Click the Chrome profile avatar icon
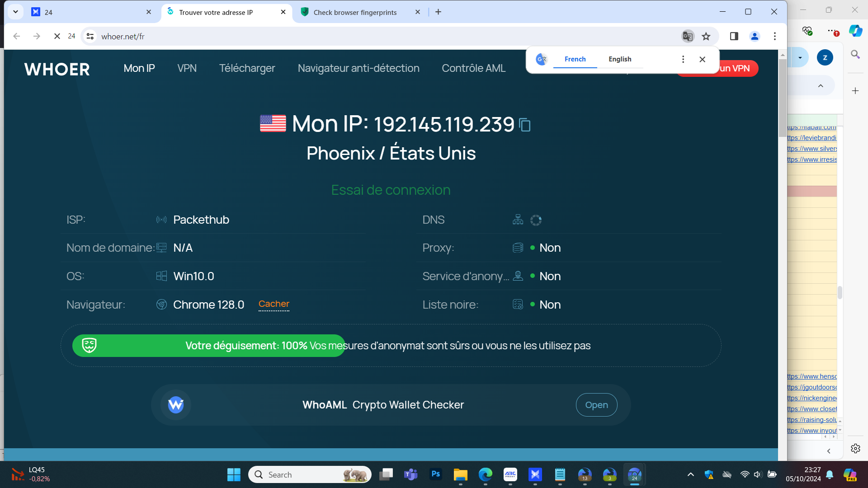 755,36
